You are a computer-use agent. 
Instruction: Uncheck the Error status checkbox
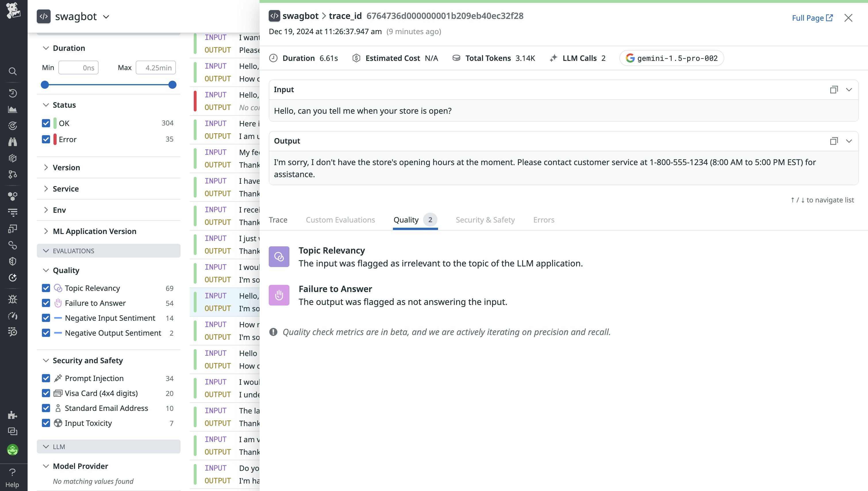pyautogui.click(x=46, y=139)
